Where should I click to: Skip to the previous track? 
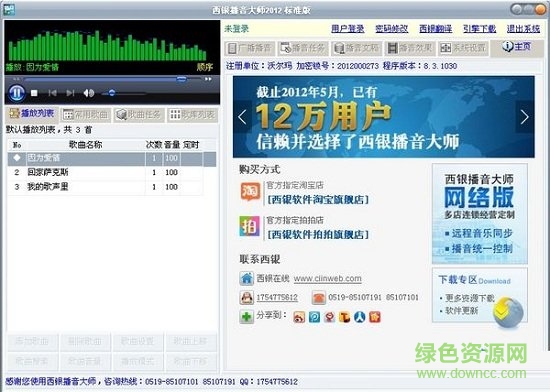tap(52, 93)
